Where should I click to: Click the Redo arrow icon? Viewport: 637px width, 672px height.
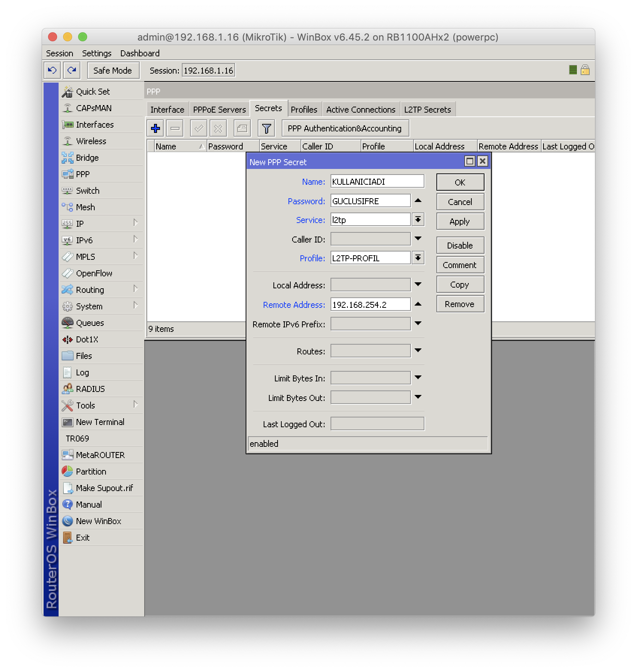tap(72, 70)
